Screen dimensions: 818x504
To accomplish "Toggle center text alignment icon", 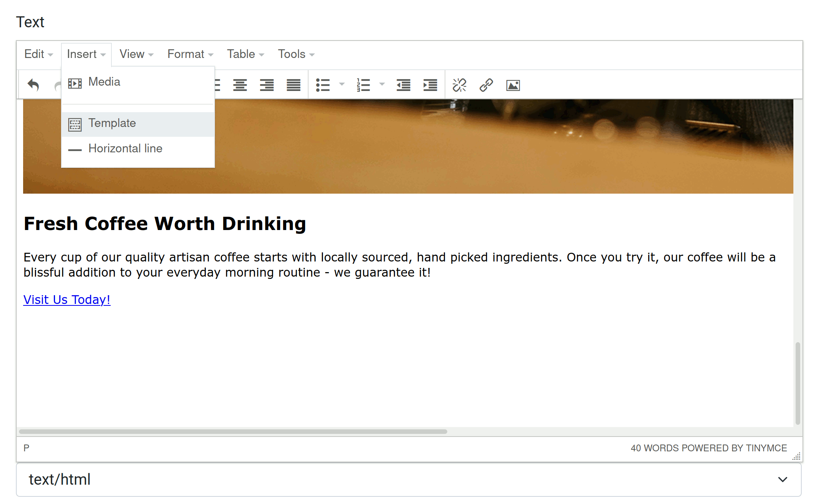I will pyautogui.click(x=240, y=84).
